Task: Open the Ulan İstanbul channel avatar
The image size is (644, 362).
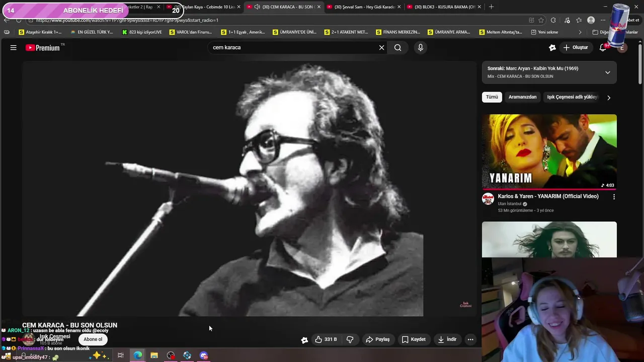Action: (488, 199)
